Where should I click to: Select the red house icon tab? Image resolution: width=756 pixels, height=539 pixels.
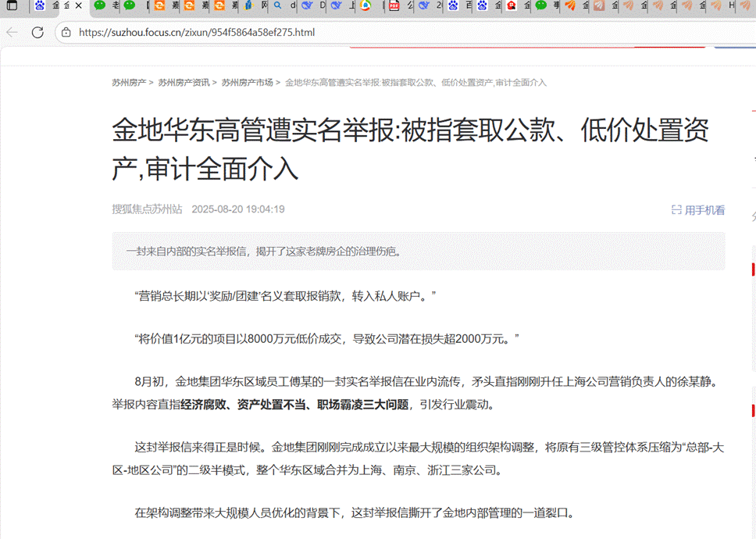512,6
